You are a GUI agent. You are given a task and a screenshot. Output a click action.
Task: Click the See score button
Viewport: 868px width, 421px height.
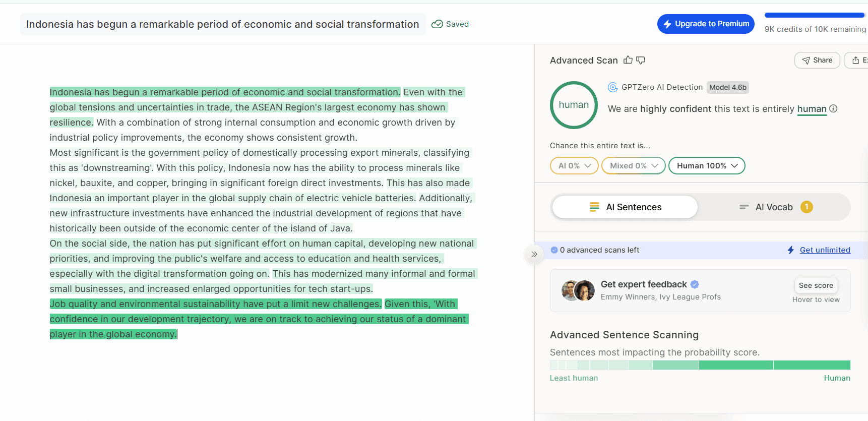[x=816, y=285]
